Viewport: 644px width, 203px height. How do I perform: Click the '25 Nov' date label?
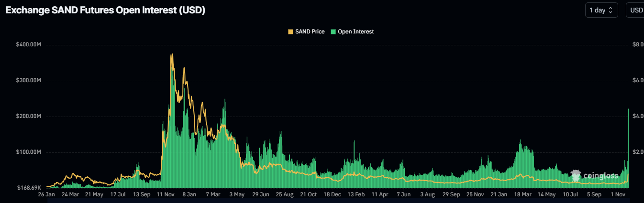click(x=476, y=195)
